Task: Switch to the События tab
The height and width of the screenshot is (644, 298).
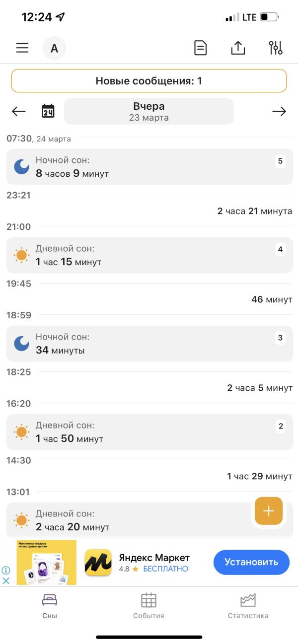Action: click(149, 606)
